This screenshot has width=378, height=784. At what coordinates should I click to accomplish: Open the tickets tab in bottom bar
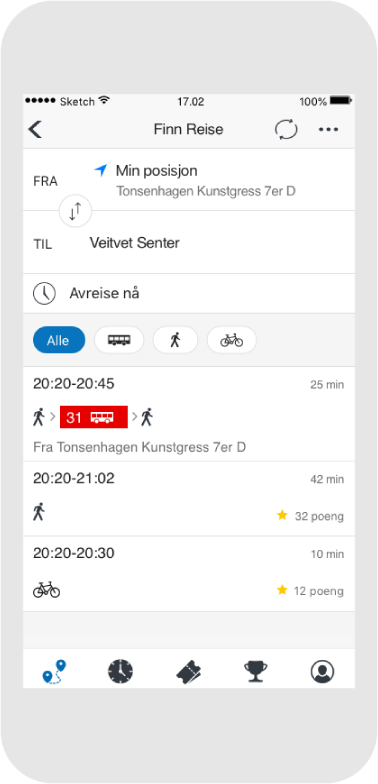(x=190, y=672)
